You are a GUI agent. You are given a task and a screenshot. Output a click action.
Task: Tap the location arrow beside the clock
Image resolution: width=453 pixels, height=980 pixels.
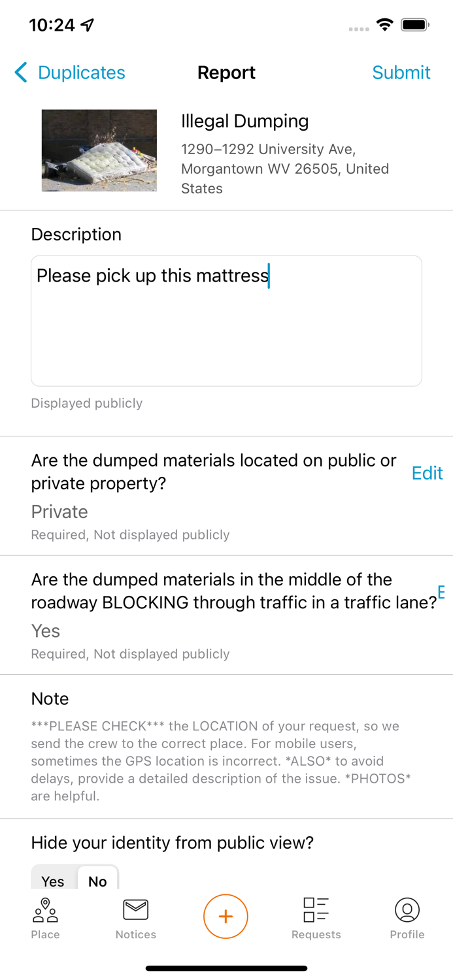click(88, 25)
